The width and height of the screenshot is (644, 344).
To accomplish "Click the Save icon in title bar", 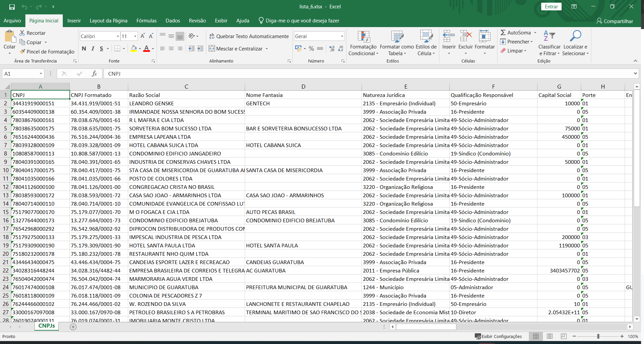I will pyautogui.click(x=12, y=7).
